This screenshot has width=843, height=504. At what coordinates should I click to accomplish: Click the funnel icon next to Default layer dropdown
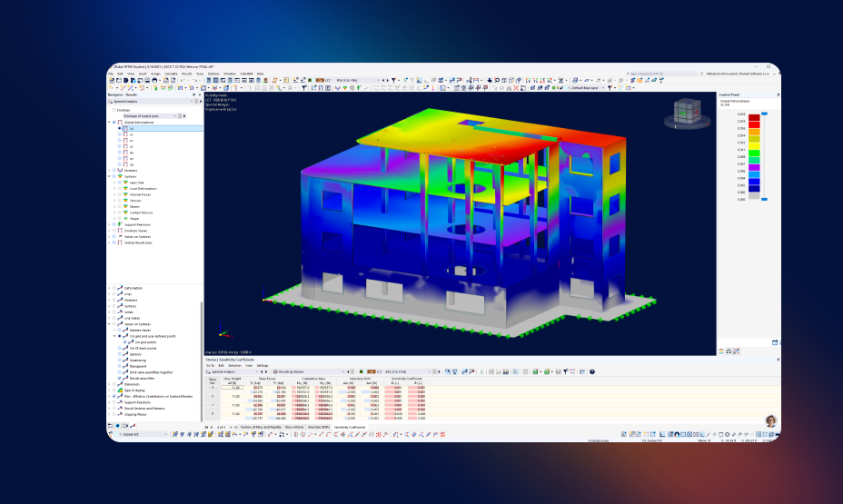610,87
